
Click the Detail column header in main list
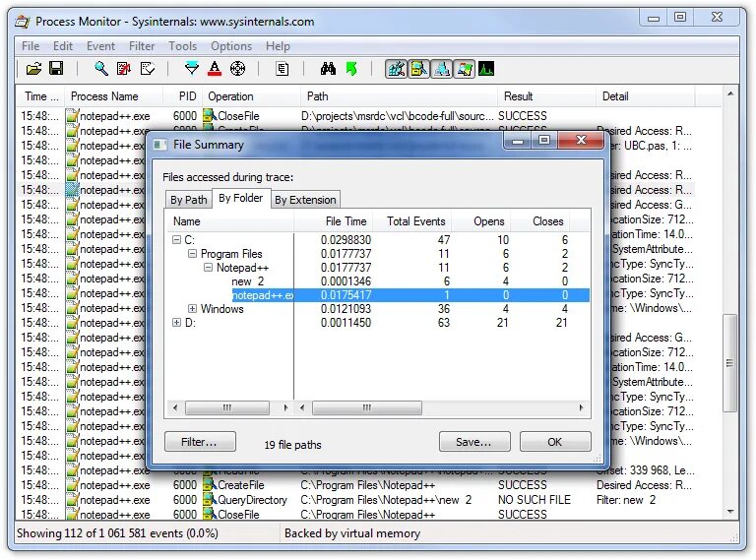pyautogui.click(x=645, y=96)
